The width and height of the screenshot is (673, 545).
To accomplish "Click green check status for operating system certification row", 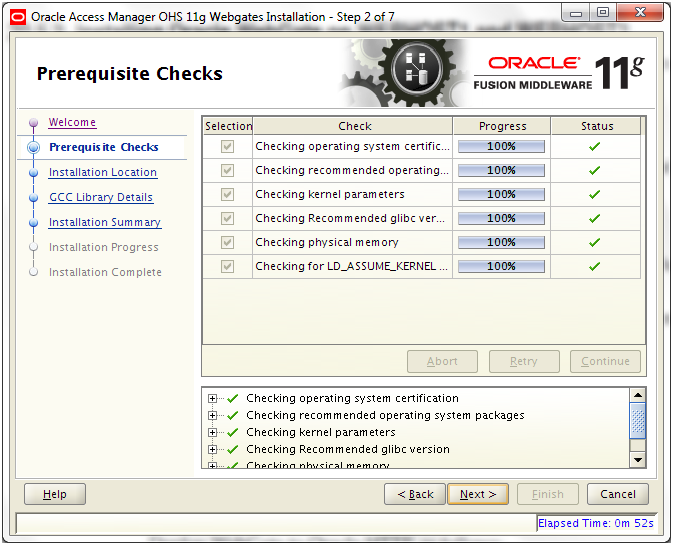I will [x=594, y=147].
